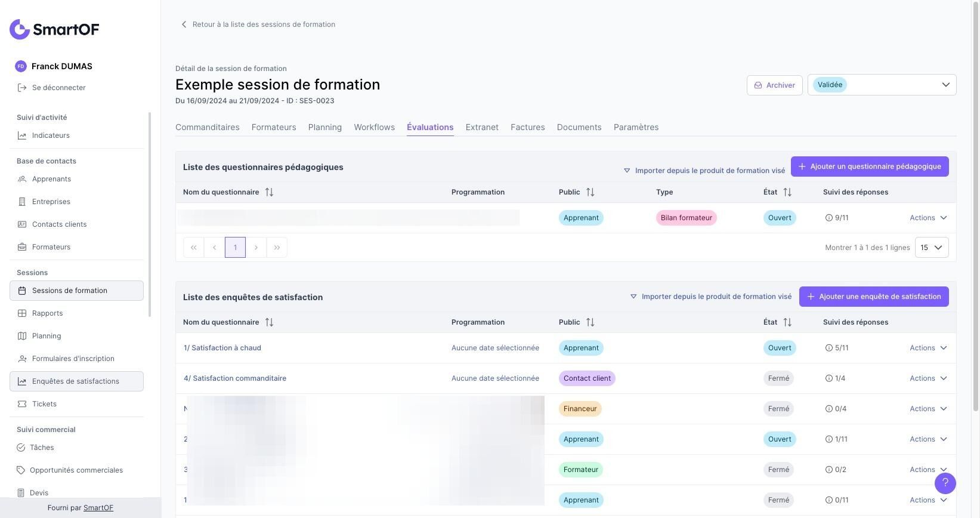Click the main page vertical scrollbar
Viewport: 980px width, 518px height.
click(x=976, y=206)
